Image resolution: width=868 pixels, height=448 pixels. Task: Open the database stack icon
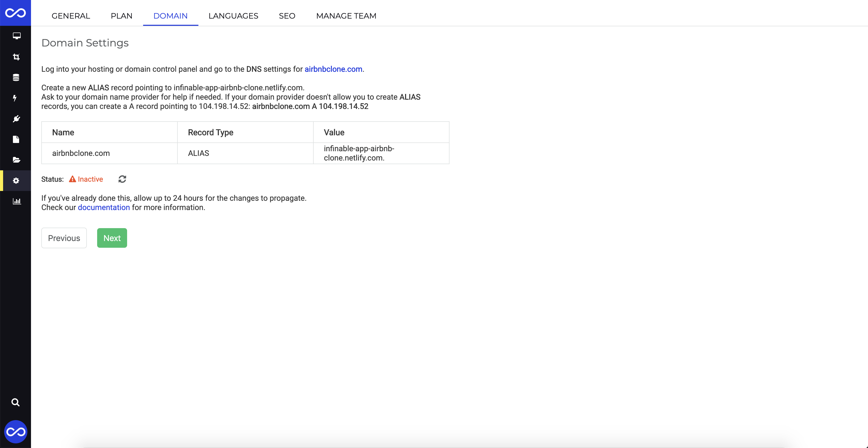[x=16, y=77]
